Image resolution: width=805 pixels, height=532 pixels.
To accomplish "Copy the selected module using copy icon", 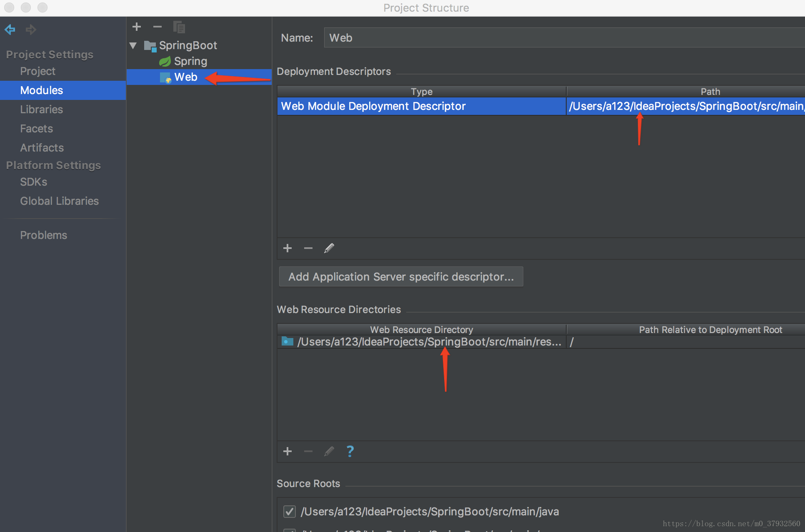I will tap(179, 27).
